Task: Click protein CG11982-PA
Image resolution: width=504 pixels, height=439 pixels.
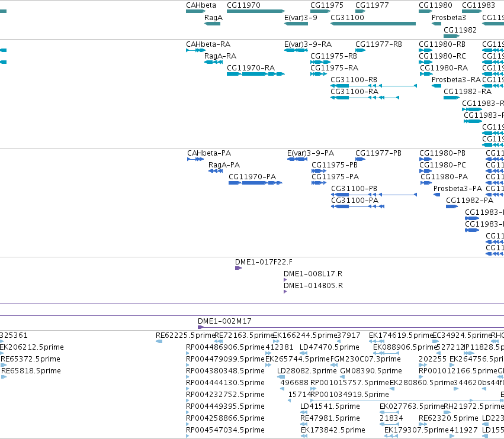Action: (452, 206)
